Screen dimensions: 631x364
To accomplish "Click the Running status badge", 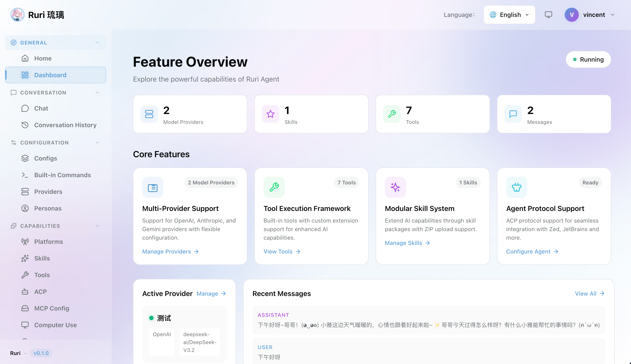I will 588,59.
